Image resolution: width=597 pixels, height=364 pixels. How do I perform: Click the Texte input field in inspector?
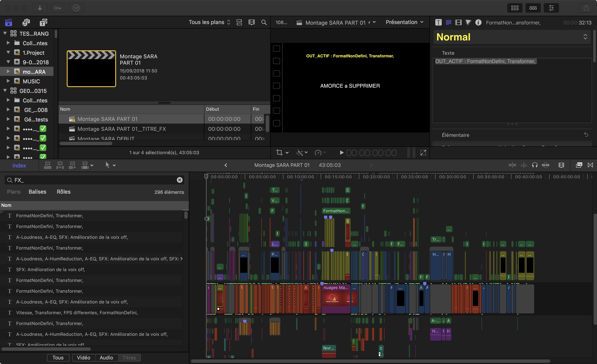click(512, 90)
